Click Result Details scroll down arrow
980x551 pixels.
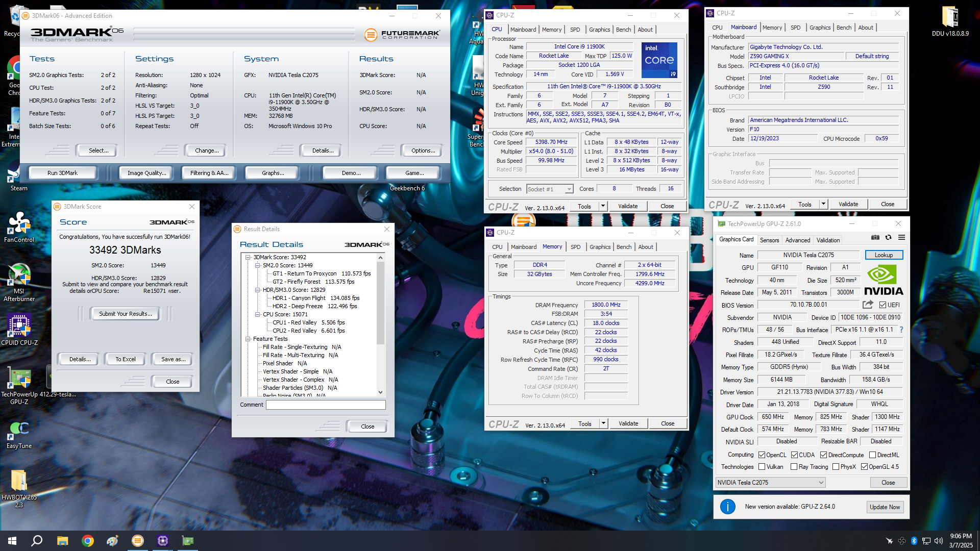(380, 392)
